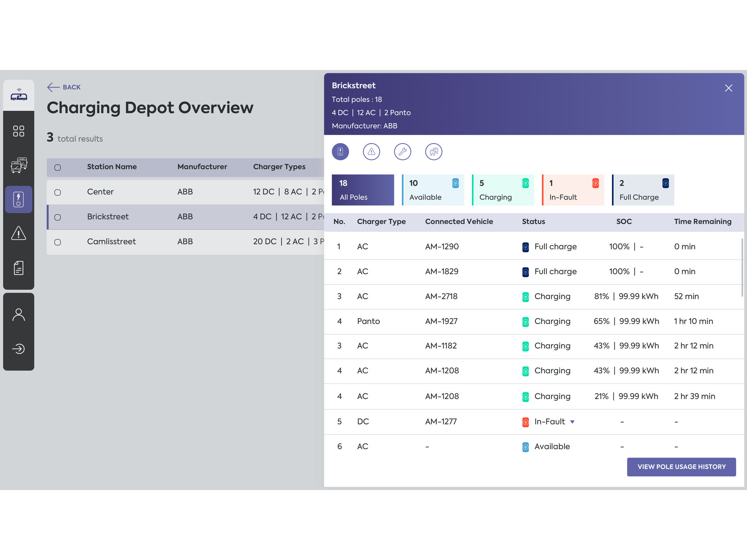
Task: Open the connected vehicles icon in Brickstreet panel
Action: pos(433,152)
